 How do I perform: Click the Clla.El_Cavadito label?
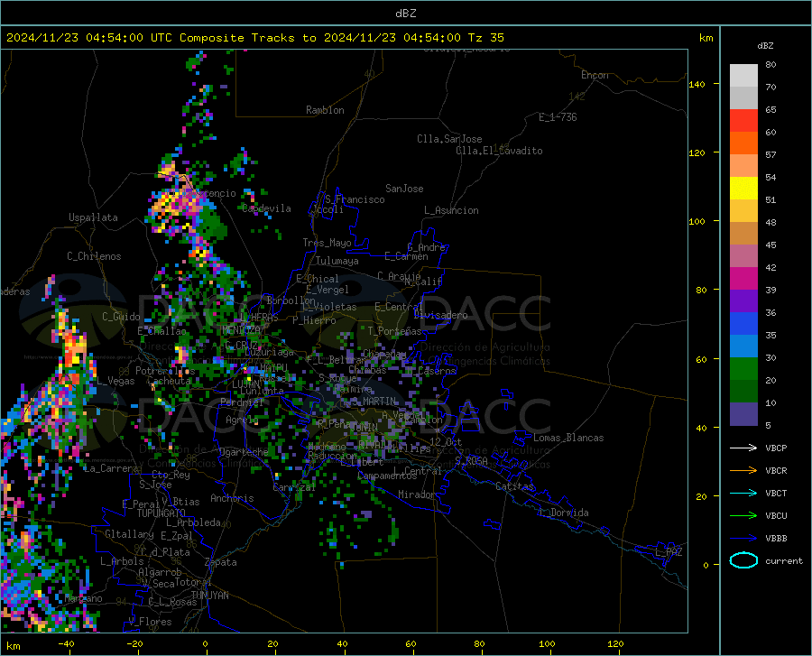coord(499,151)
